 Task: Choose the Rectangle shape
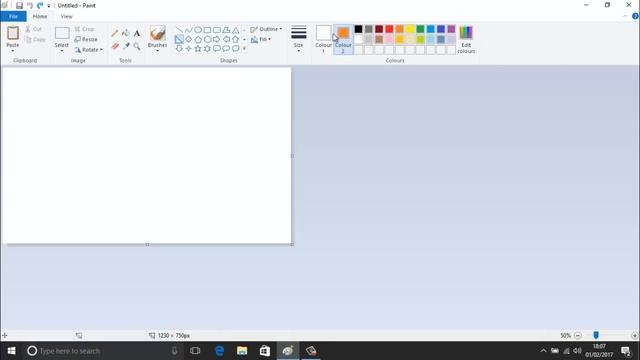coord(207,30)
